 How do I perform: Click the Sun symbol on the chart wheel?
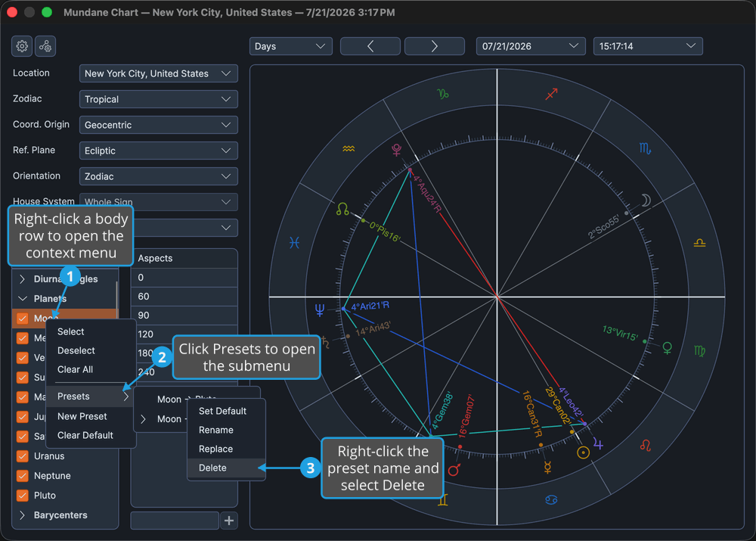tap(583, 452)
